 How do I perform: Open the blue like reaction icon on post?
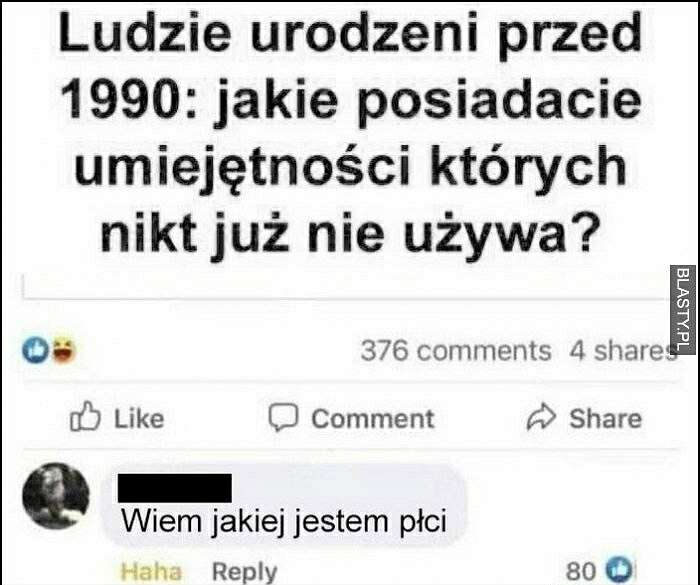click(35, 350)
